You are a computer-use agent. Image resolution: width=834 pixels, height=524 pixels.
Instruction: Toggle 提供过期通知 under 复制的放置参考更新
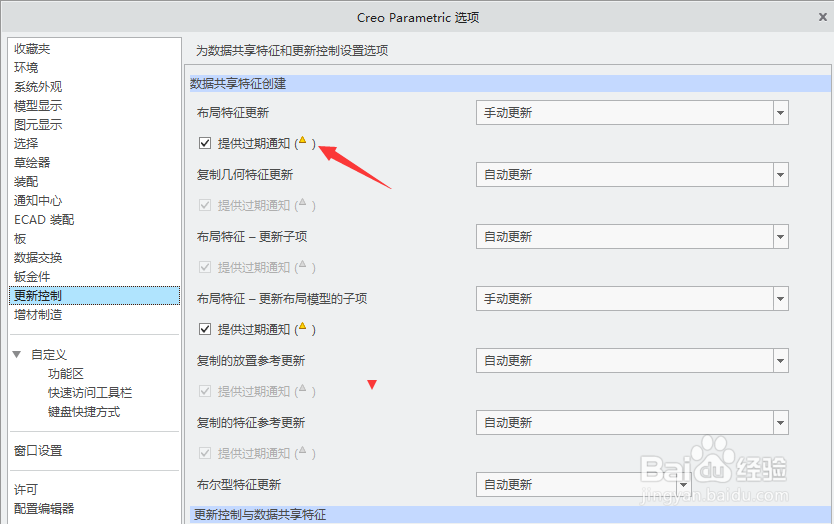click(205, 392)
